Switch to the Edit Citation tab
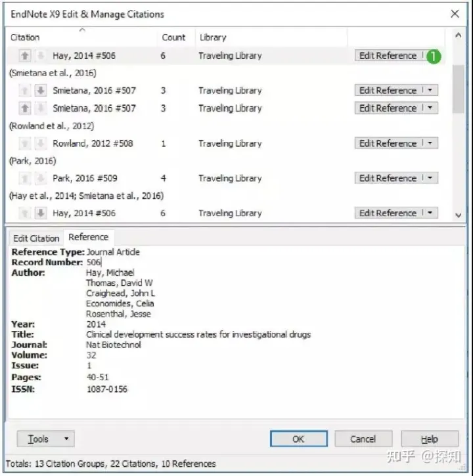The image size is (473, 476). click(x=36, y=238)
